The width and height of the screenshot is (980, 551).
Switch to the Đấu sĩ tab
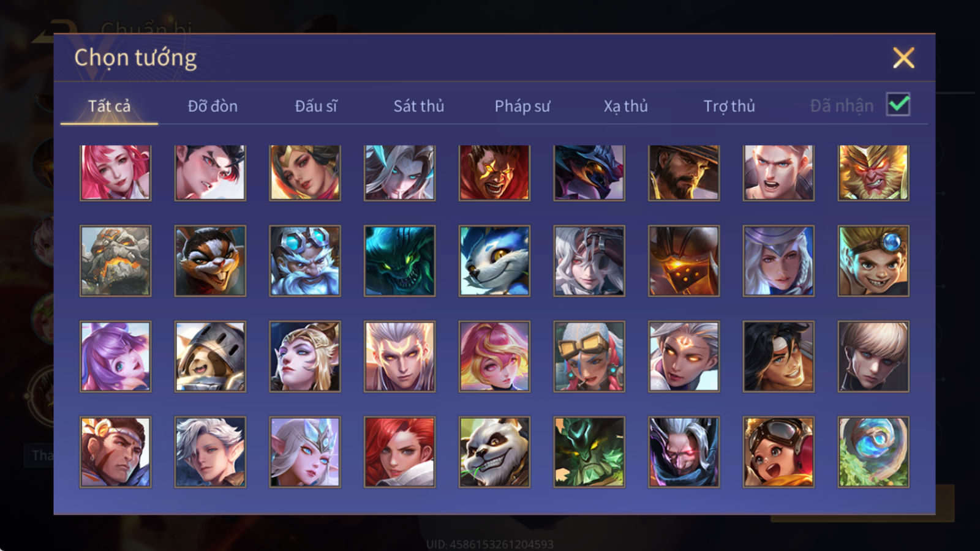click(x=316, y=106)
